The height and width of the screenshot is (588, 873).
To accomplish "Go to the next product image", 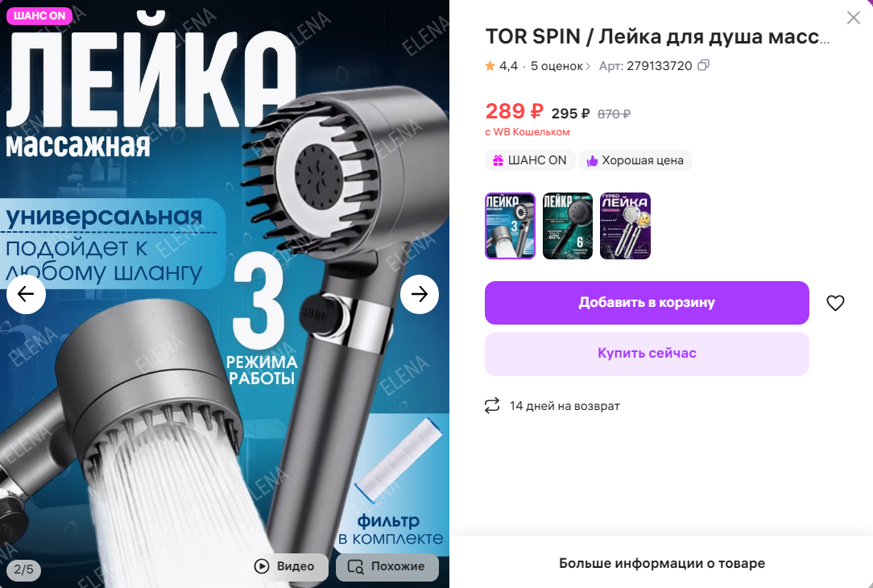I will point(420,294).
